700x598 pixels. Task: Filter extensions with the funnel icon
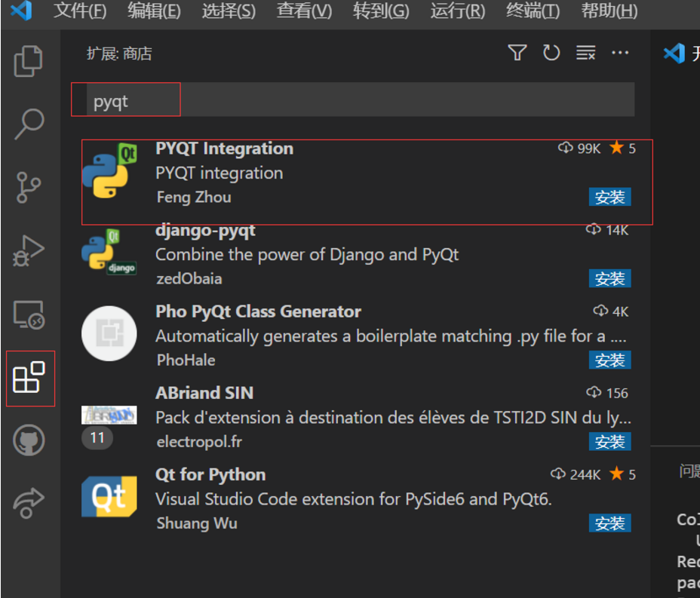pos(517,53)
